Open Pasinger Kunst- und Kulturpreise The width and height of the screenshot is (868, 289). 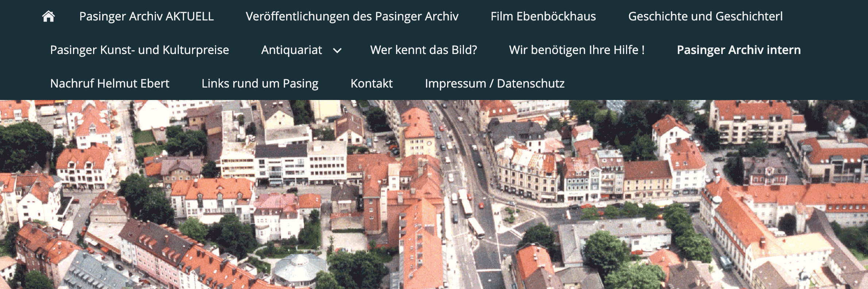click(x=139, y=50)
